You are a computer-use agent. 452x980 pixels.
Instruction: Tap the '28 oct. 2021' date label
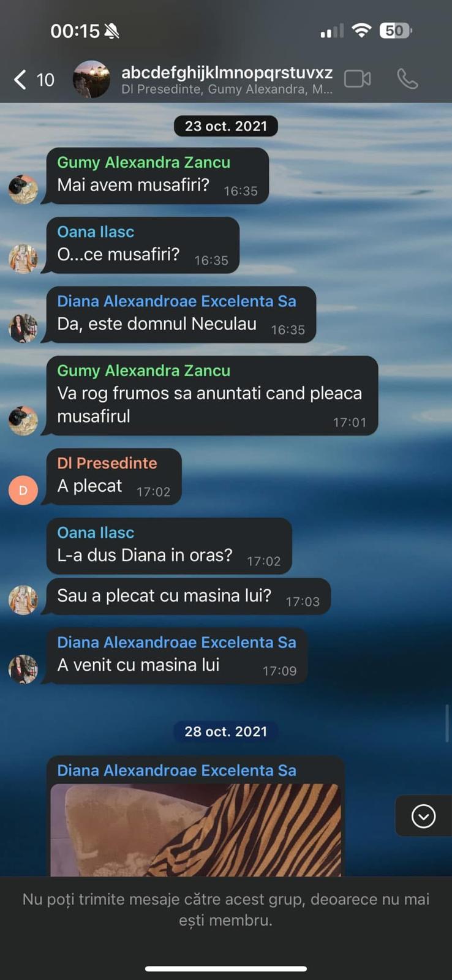[226, 731]
